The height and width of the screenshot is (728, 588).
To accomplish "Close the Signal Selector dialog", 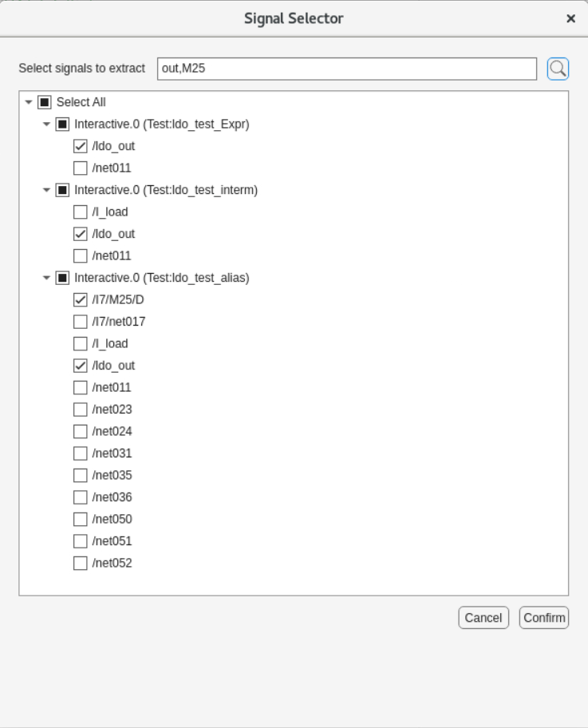I will 570,18.
